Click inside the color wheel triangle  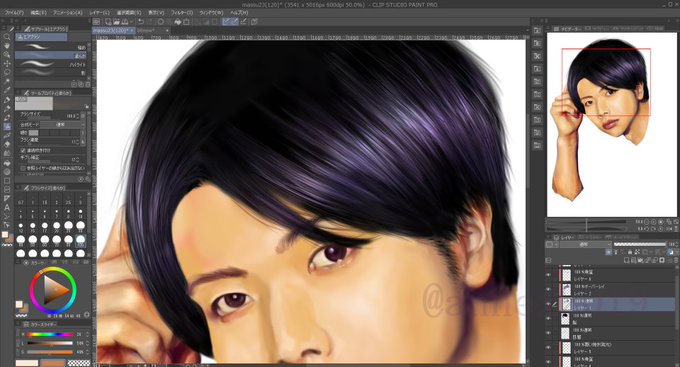[56, 289]
